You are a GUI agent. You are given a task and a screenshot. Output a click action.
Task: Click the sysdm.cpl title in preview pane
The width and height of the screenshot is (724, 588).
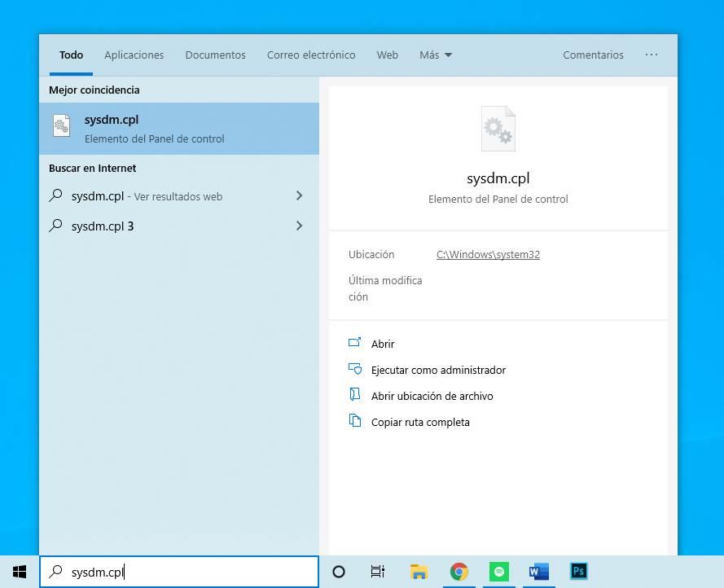(x=498, y=178)
